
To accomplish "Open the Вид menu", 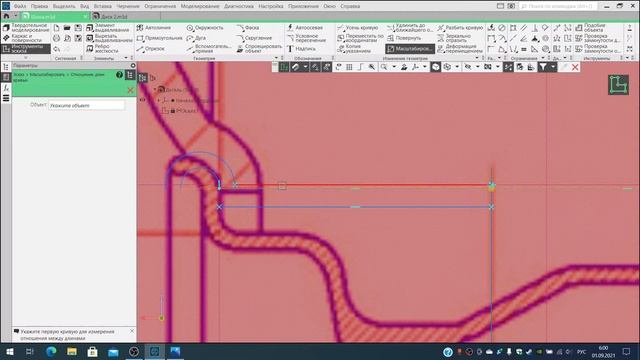I will [x=84, y=6].
